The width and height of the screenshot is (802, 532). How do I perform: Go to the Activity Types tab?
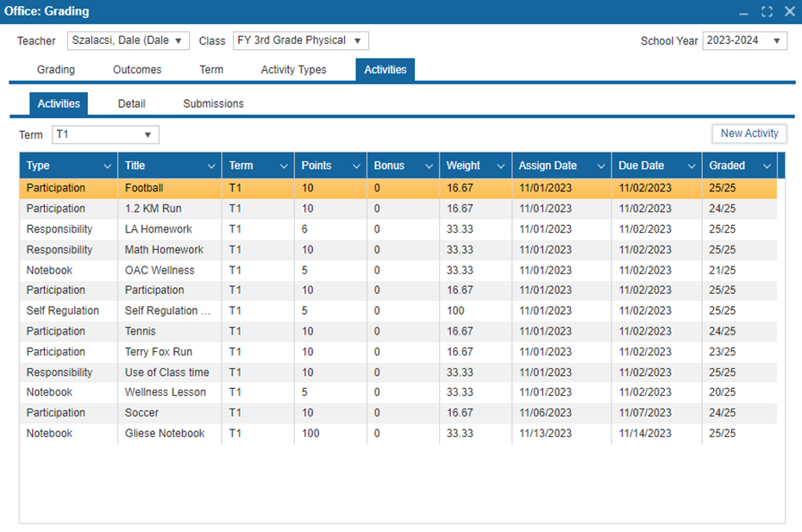293,70
